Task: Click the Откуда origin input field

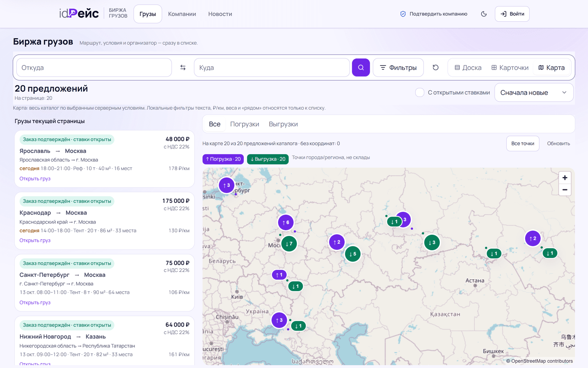Action: pyautogui.click(x=94, y=67)
